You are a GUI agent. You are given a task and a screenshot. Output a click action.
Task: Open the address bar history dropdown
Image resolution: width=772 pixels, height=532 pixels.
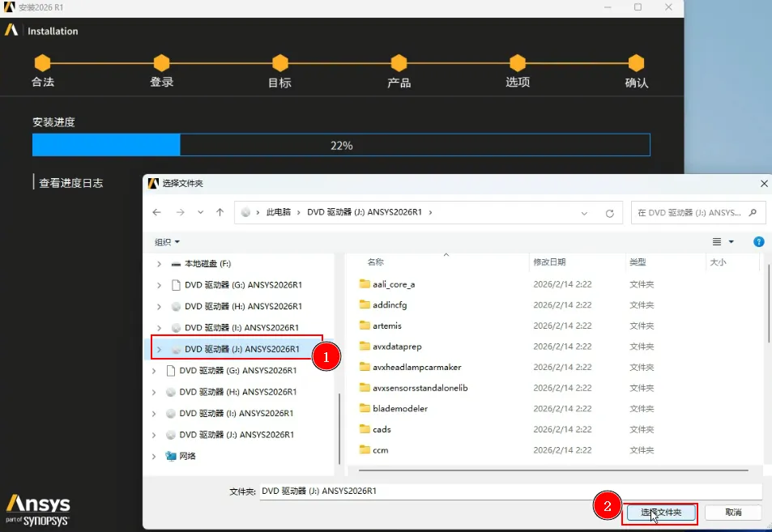tap(584, 213)
